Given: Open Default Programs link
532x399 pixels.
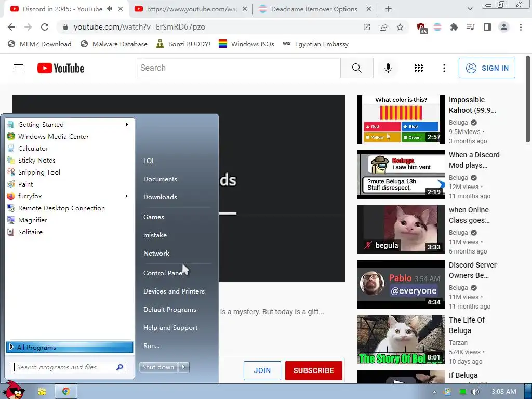Looking at the screenshot, I should 170,310.
